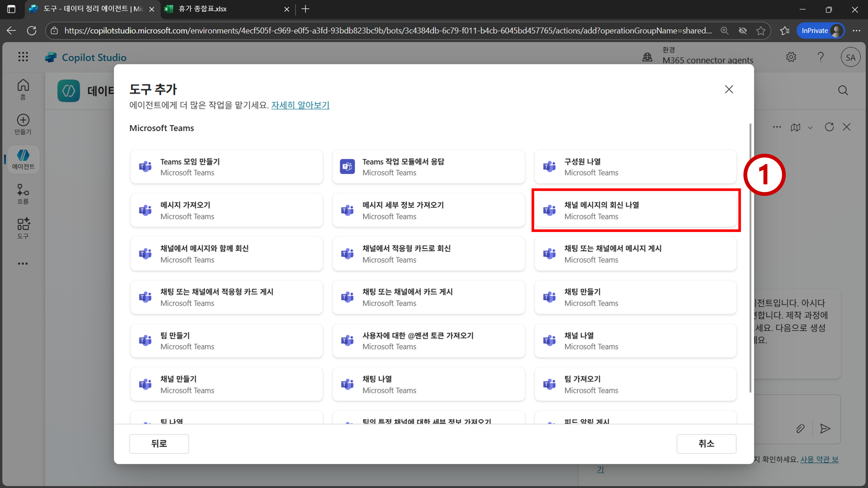Click the settings gear icon
The height and width of the screenshot is (488, 868).
point(791,57)
